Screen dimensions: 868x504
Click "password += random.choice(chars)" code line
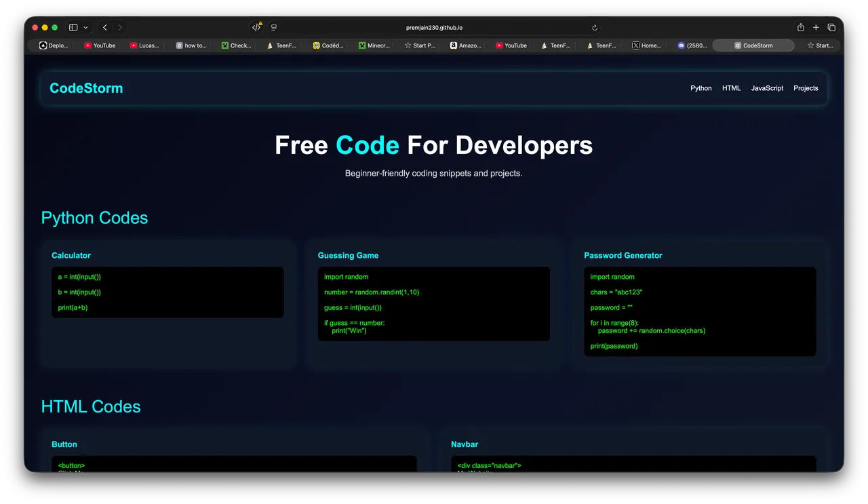pos(652,331)
